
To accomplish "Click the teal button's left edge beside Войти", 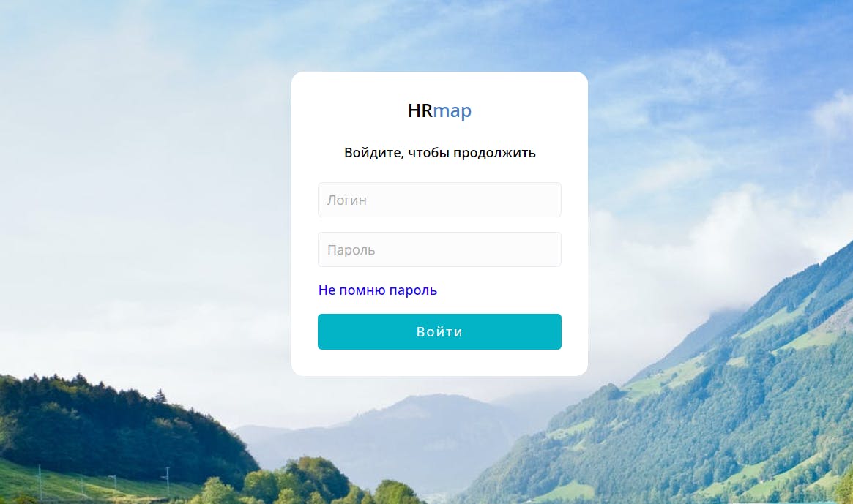I will [x=327, y=331].
